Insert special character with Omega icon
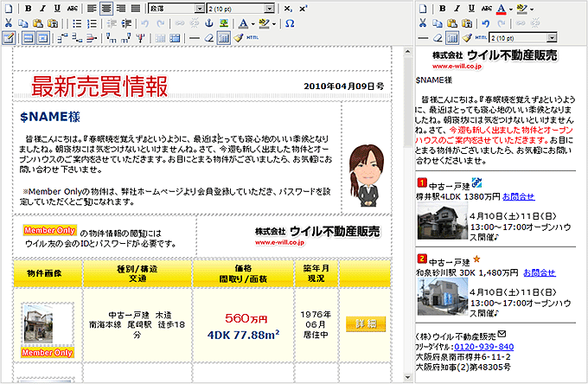Image resolution: width=588 pixels, height=384 pixels. 289,23
